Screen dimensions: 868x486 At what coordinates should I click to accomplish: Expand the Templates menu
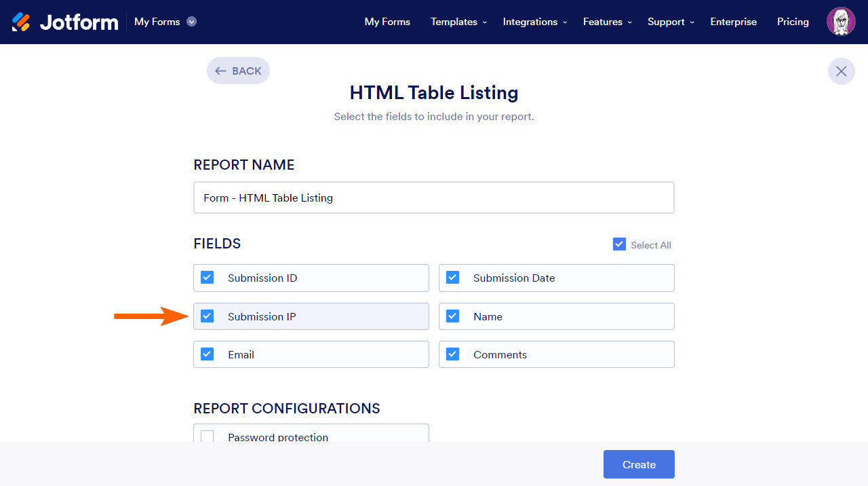coord(458,22)
